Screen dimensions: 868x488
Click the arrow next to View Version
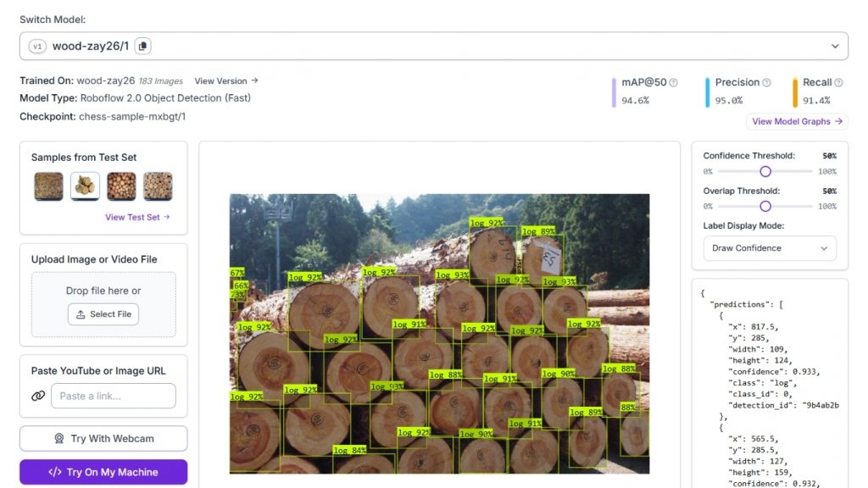(254, 80)
